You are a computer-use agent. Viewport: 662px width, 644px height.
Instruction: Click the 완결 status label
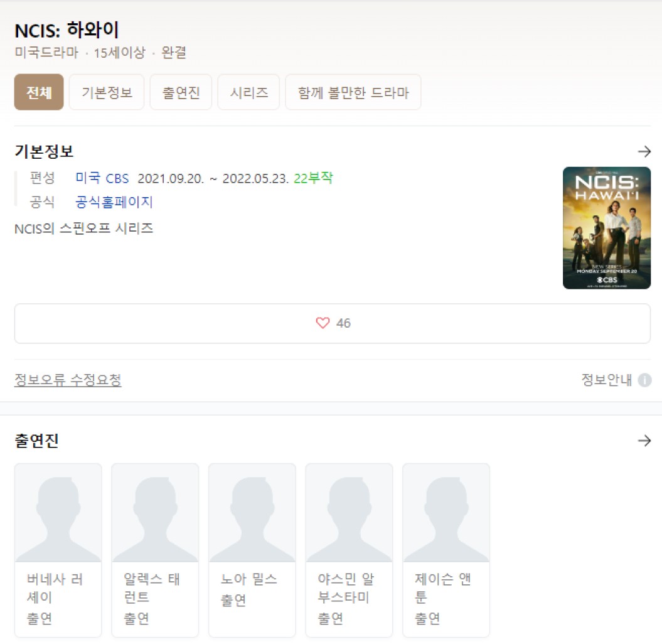tap(174, 52)
